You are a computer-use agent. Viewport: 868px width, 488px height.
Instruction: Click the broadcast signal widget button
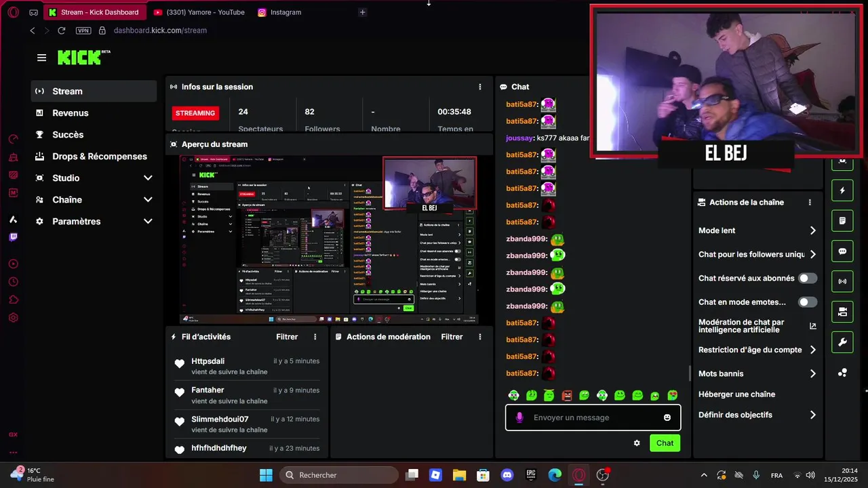click(842, 281)
